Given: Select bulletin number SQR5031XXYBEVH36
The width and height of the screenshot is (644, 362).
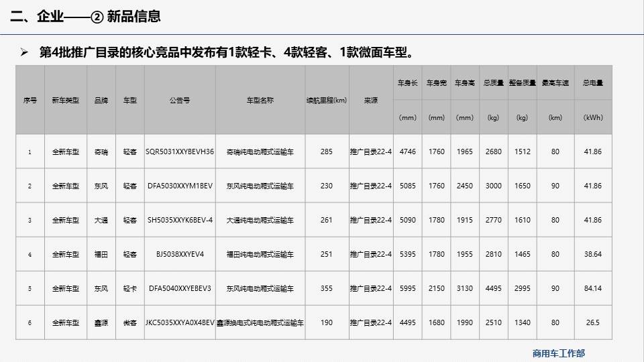Looking at the screenshot, I should (180, 152).
